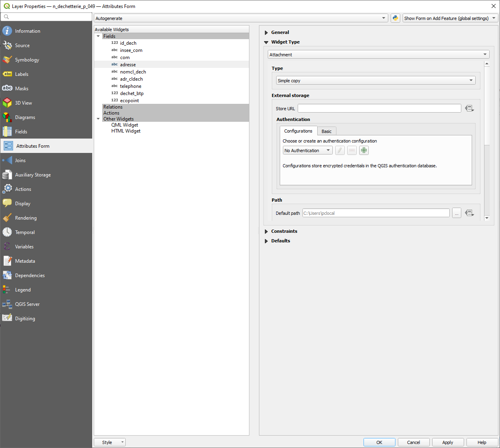Select the Configurations tab

(x=298, y=131)
